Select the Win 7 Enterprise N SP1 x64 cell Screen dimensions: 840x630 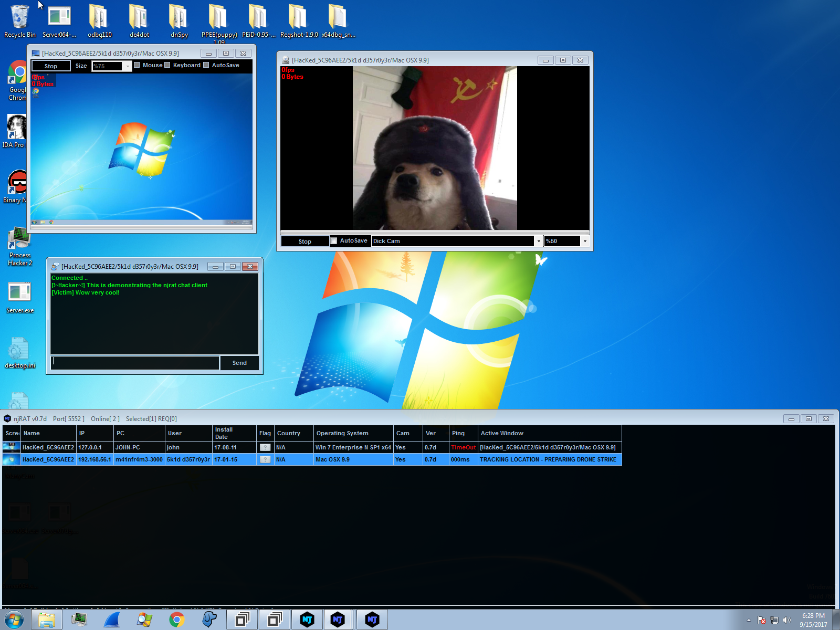[353, 447]
